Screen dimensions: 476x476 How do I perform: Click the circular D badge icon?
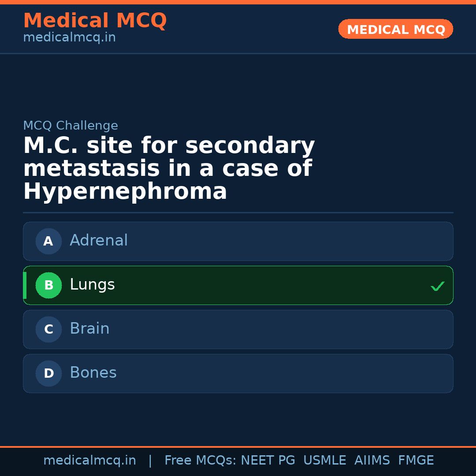pyautogui.click(x=48, y=373)
